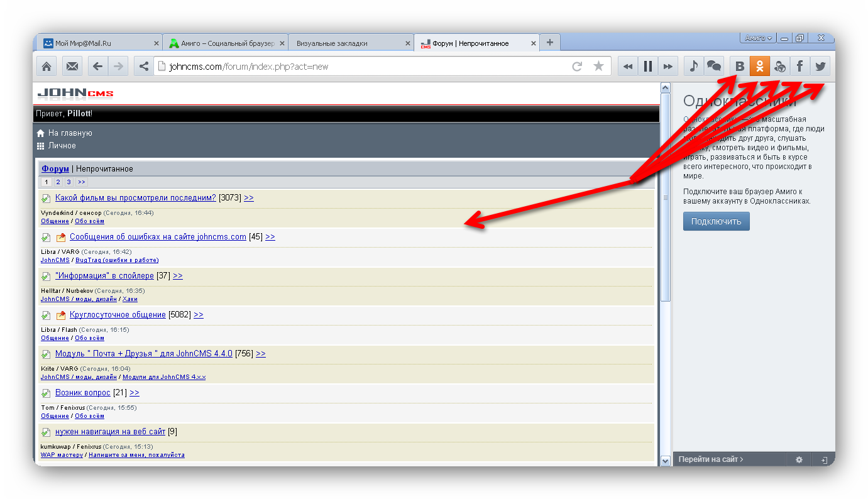The height and width of the screenshot is (499, 868).
Task: Open the VKontakte sidebar icon
Action: tap(740, 66)
